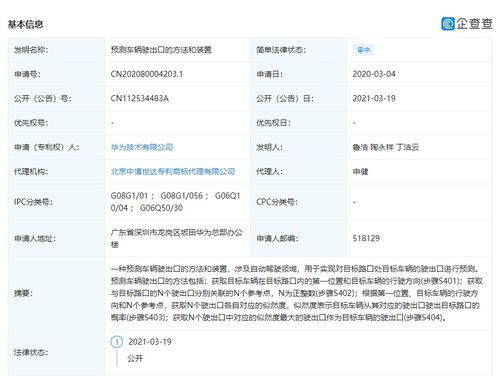This screenshot has width=499, height=385.
Task: Click the inventor names 鲁浩 陶永祥 丁洁云
Action: pyautogui.click(x=386, y=147)
